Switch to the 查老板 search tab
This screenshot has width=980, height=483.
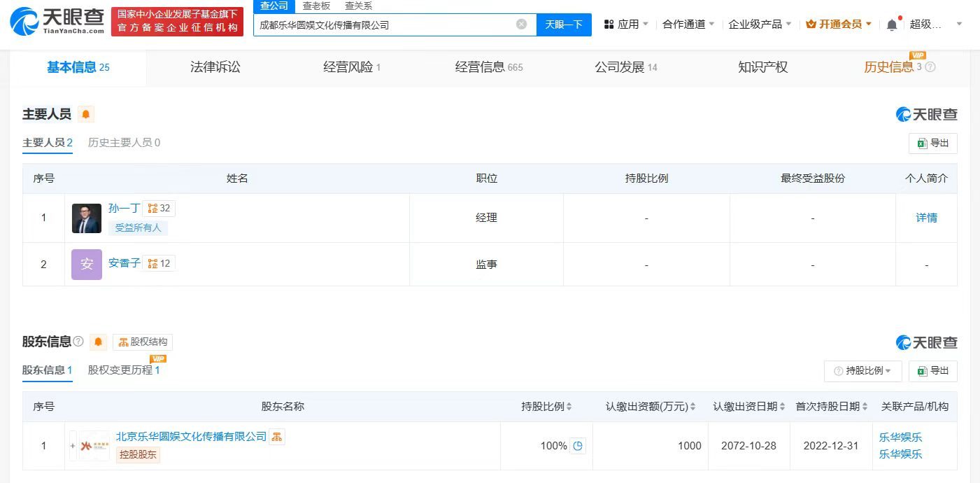pyautogui.click(x=315, y=5)
